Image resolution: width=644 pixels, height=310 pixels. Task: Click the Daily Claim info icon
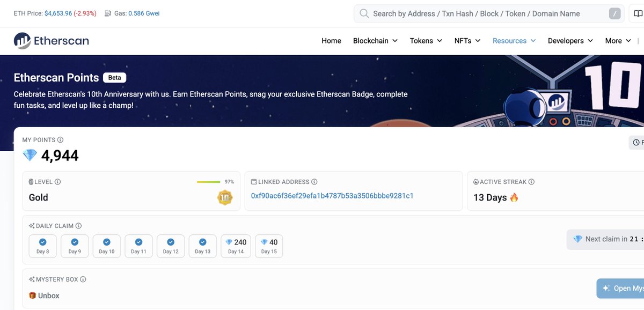pyautogui.click(x=78, y=226)
